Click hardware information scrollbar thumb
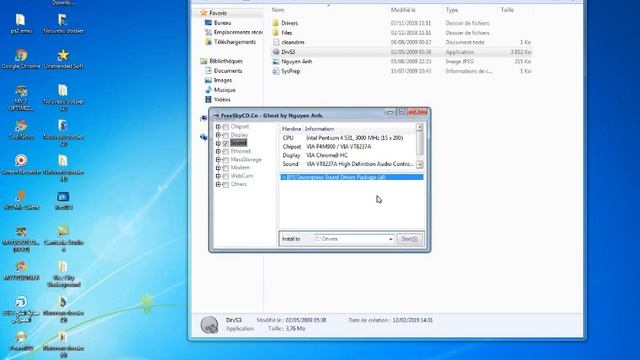640x360 pixels. click(x=419, y=143)
